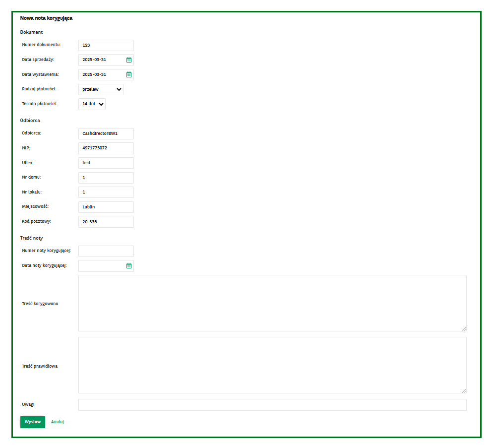Click the Anuluj link

pos(58,422)
